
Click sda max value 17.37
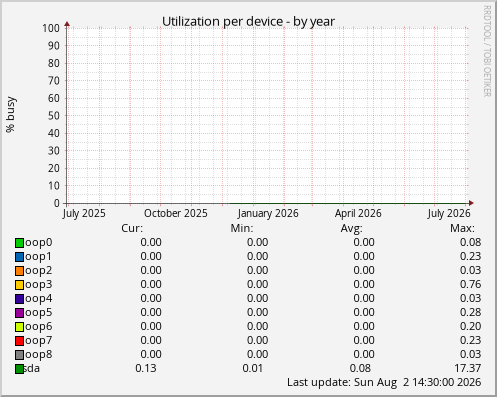point(468,368)
